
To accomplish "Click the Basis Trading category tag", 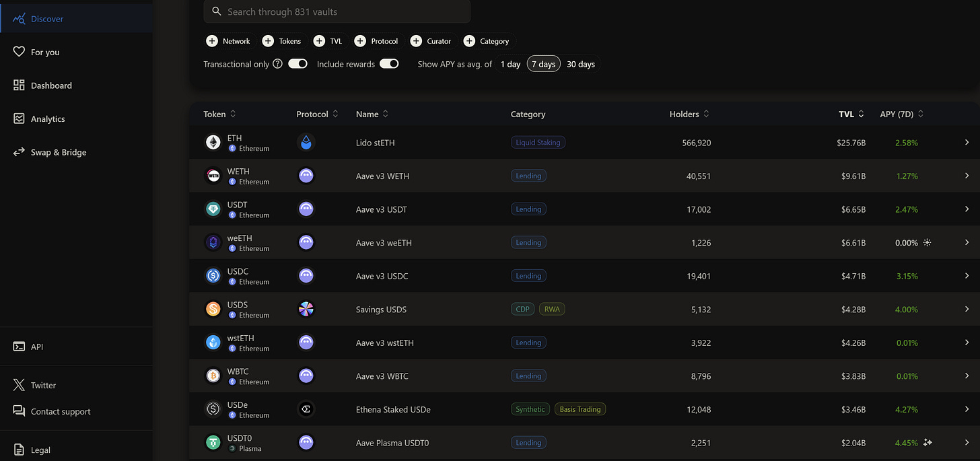I will pos(580,409).
